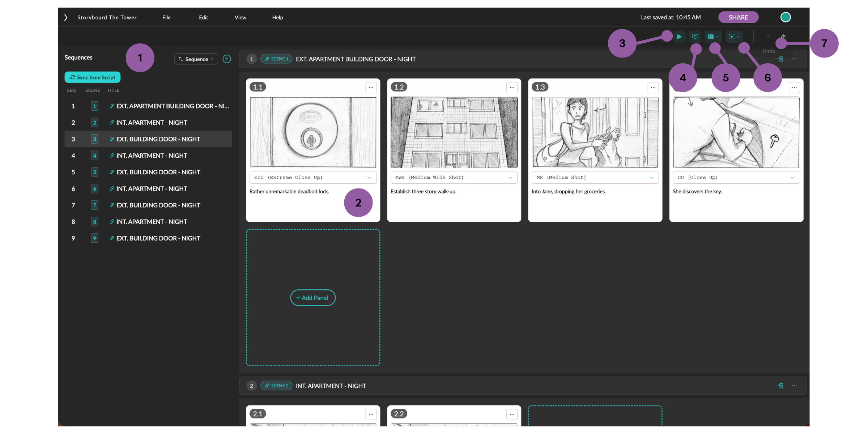Click the hand discovering key sketch thumbnail
The image size is (868, 434).
(736, 132)
